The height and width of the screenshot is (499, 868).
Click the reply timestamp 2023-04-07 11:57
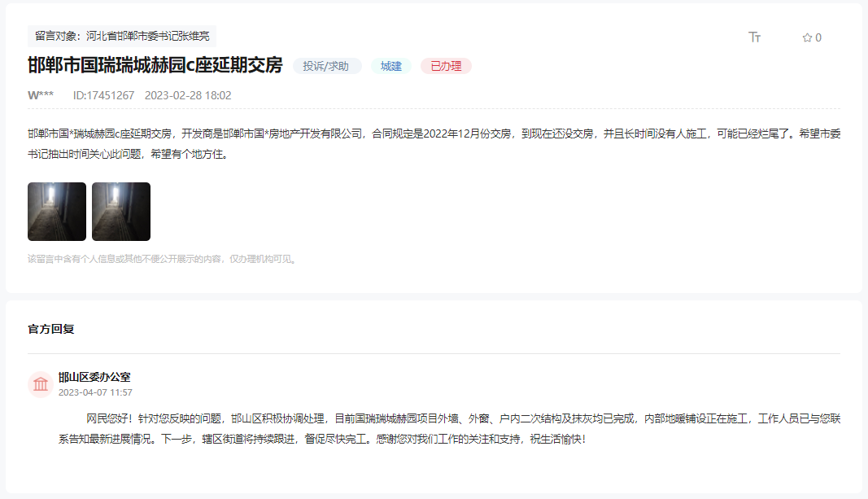95,392
